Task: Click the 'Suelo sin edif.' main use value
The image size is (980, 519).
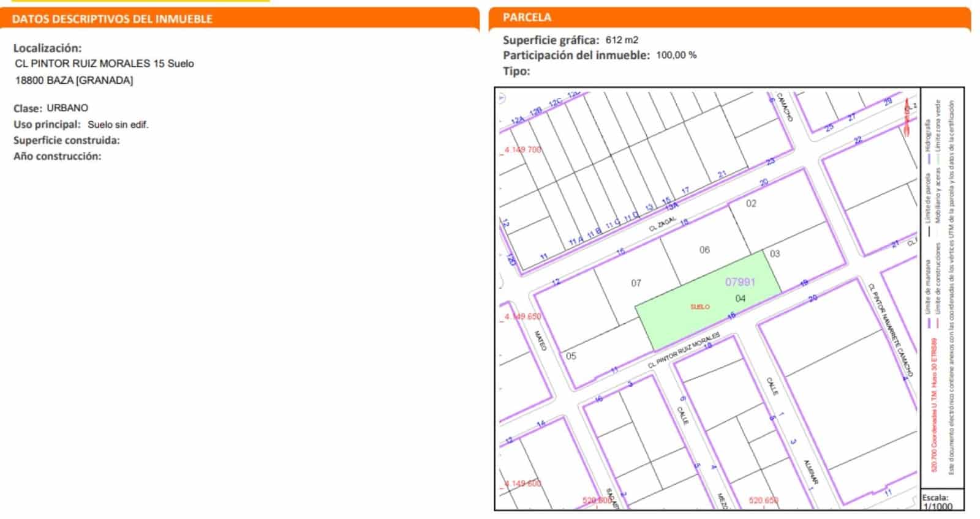Action: [118, 125]
